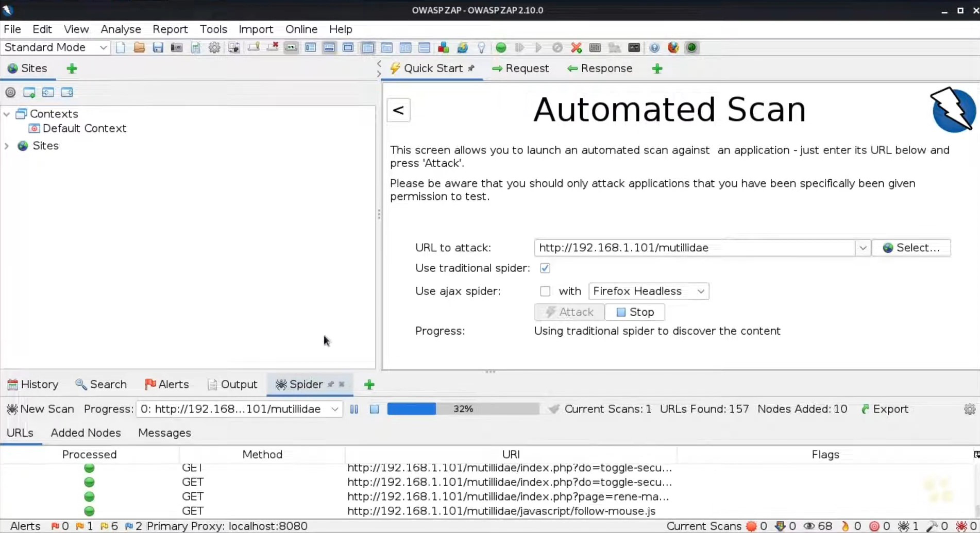Expand the Sites tree node

coord(7,146)
